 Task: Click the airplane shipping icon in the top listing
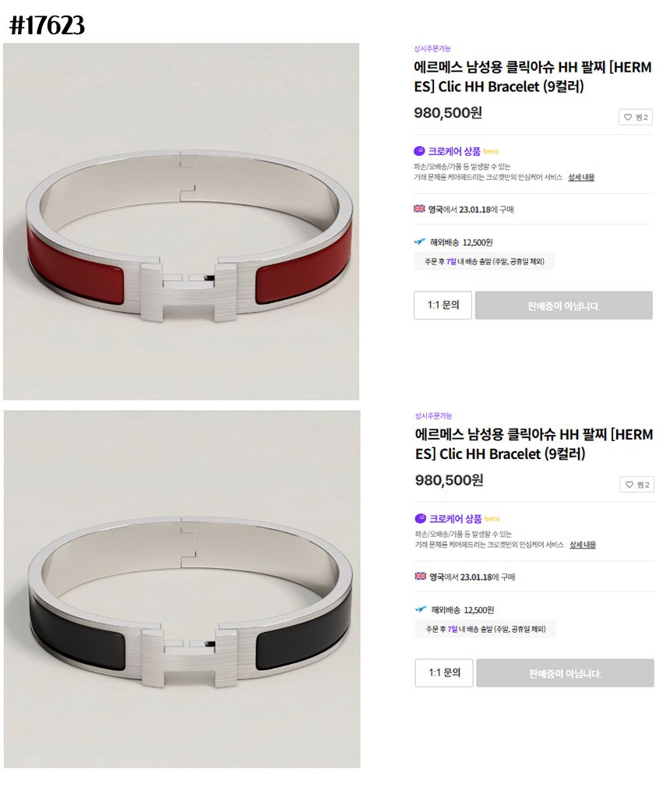coord(420,242)
